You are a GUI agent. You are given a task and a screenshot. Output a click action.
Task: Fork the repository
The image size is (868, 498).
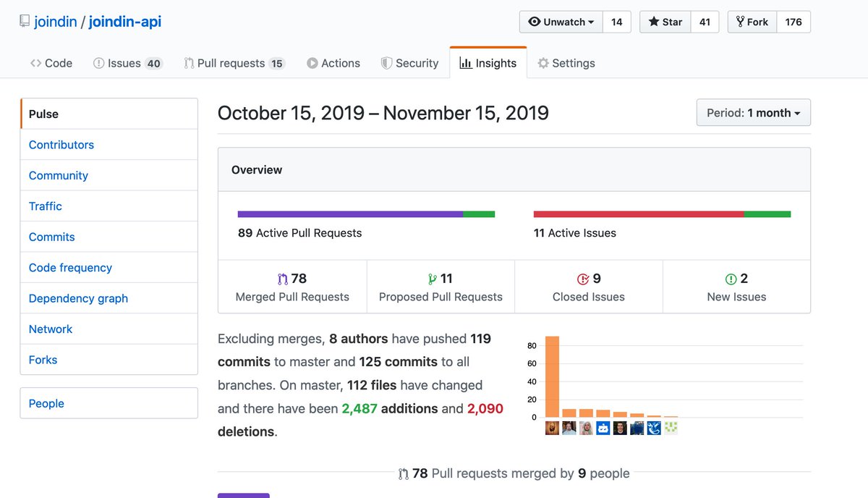point(752,22)
